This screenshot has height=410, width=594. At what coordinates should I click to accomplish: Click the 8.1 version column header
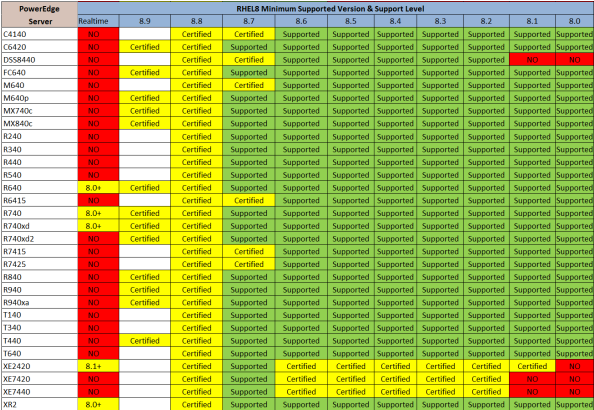(x=533, y=21)
